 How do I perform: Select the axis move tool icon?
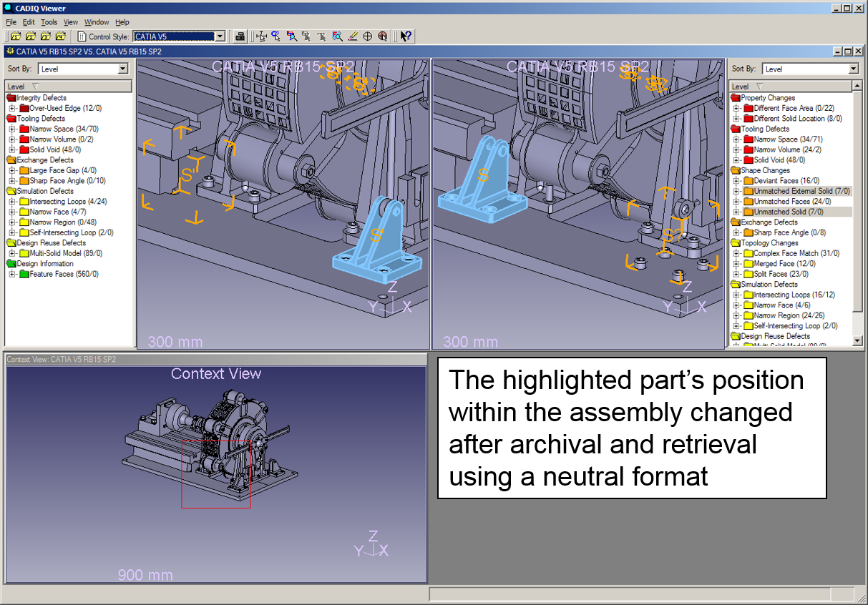point(261,36)
